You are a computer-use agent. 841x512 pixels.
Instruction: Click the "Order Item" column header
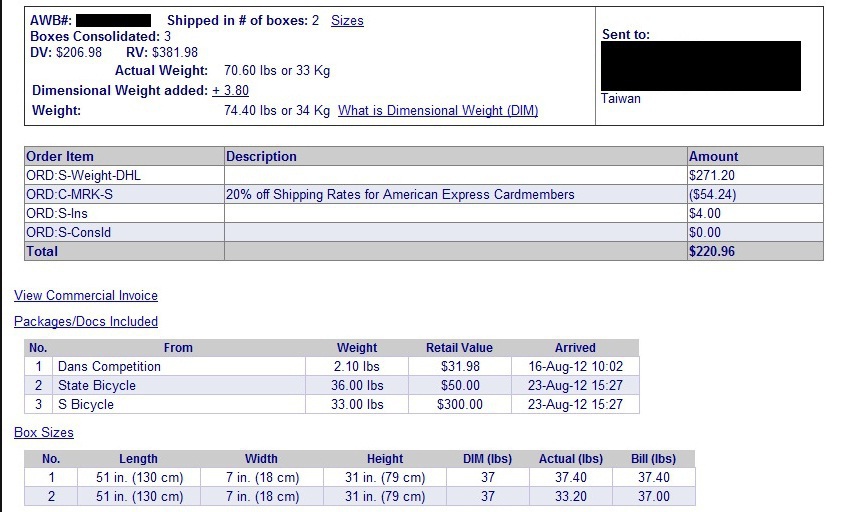click(x=60, y=157)
